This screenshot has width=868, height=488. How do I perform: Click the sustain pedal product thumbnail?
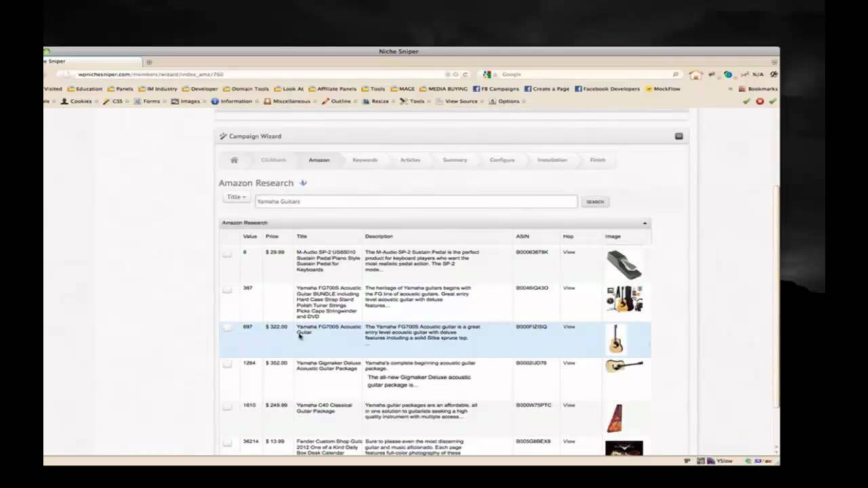(x=623, y=264)
